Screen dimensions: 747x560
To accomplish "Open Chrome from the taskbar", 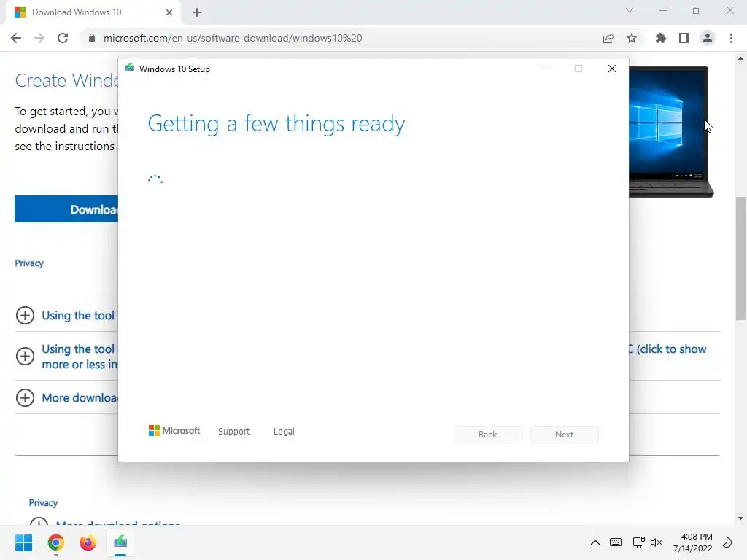I will coord(56,542).
